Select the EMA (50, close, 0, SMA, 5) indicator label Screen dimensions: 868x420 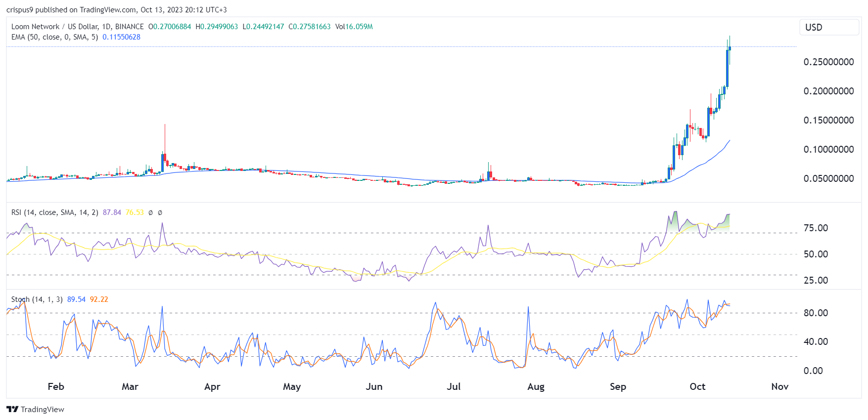coord(54,37)
